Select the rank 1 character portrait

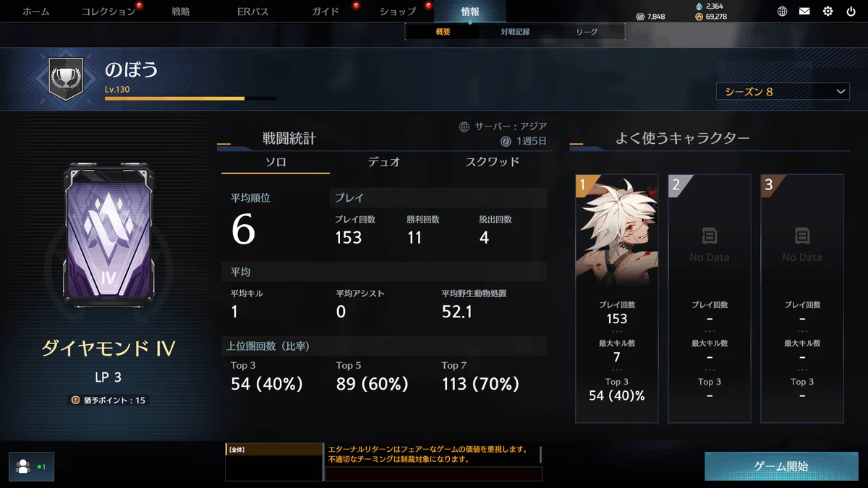pos(617,231)
